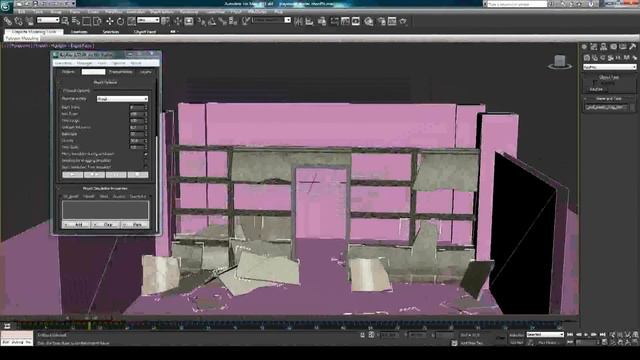The image size is (640, 360).
Task: Click the ViewCube in the viewport
Action: (x=560, y=62)
